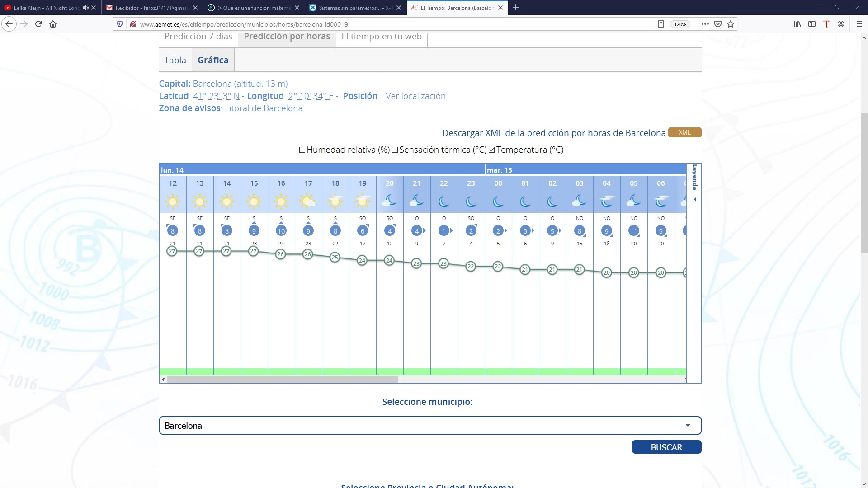This screenshot has height=488, width=868.
Task: Enable the Humedad relativa (%) checkbox
Action: (x=302, y=150)
